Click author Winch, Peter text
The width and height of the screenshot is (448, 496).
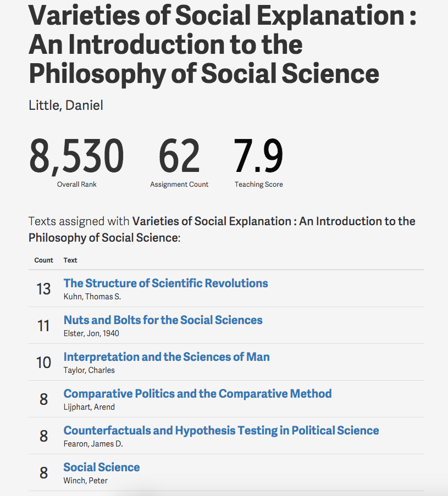(x=85, y=481)
